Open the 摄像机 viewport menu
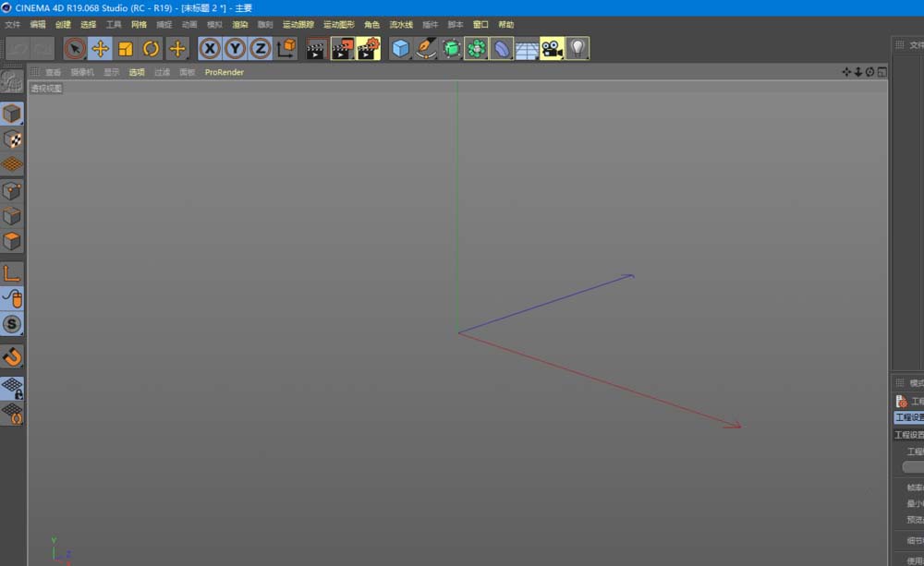Image resolution: width=924 pixels, height=566 pixels. click(82, 72)
